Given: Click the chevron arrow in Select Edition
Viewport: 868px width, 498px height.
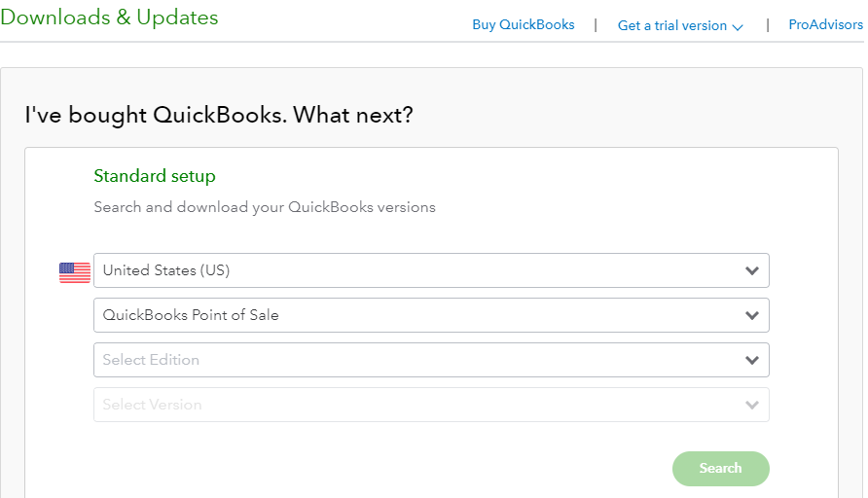Looking at the screenshot, I should point(751,360).
